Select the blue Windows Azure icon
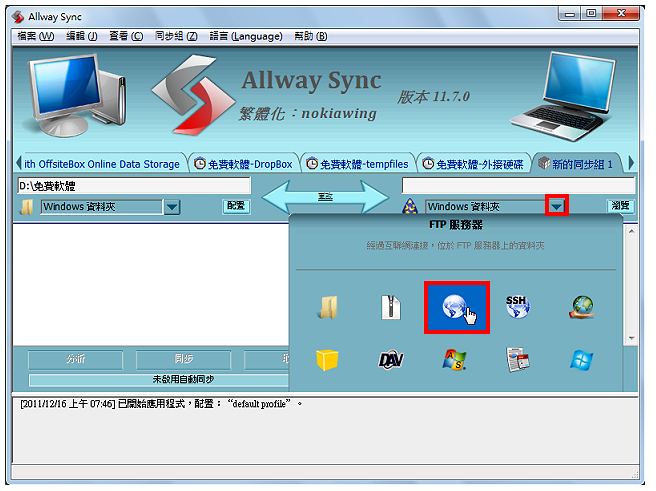This screenshot has width=656, height=491. coord(582,360)
